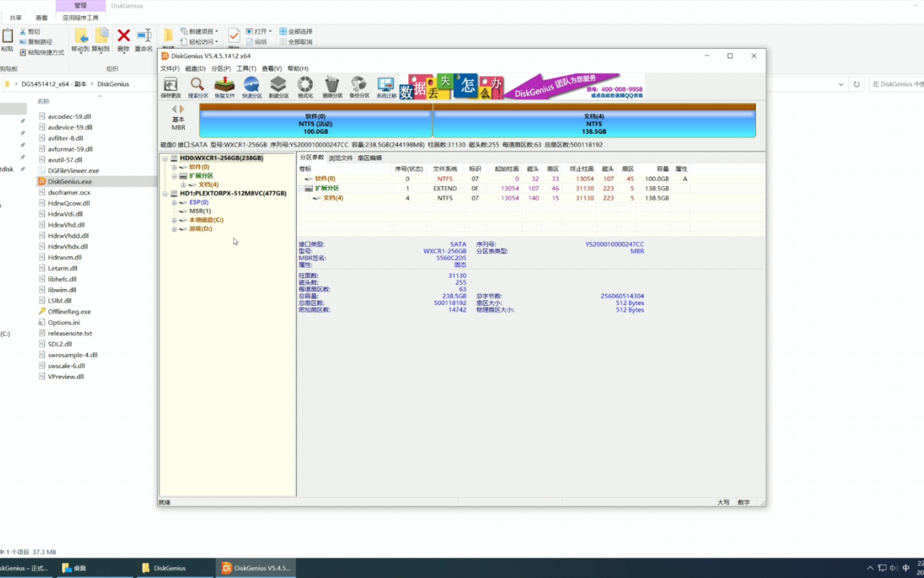Select the 分区参数 tab

coord(312,157)
